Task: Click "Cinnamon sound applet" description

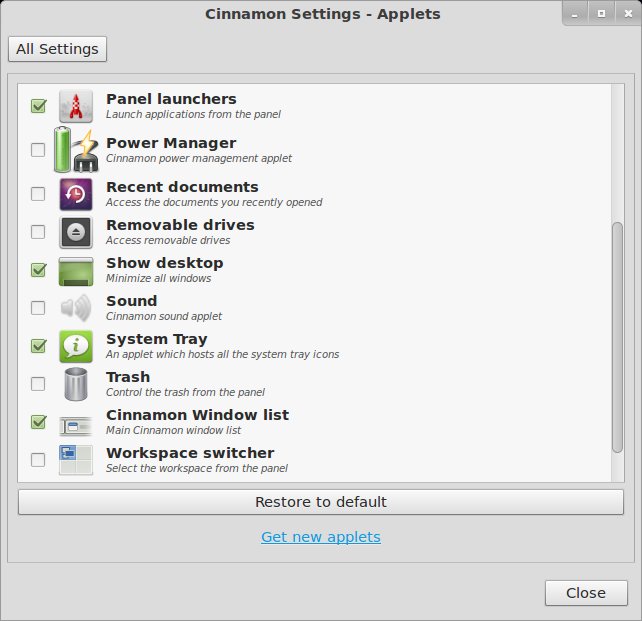Action: click(164, 316)
